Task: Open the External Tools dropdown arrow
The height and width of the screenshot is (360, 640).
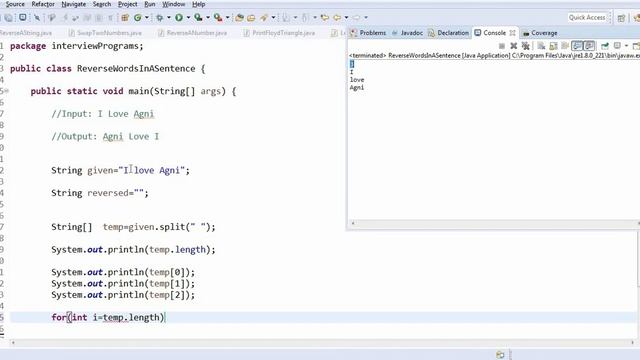Action: coord(228,18)
